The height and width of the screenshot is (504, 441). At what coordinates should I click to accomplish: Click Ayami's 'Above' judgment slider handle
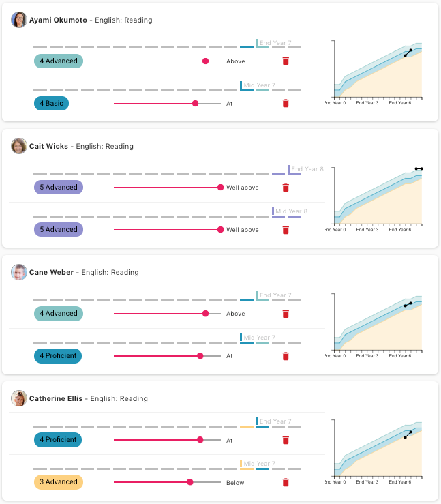pos(205,61)
